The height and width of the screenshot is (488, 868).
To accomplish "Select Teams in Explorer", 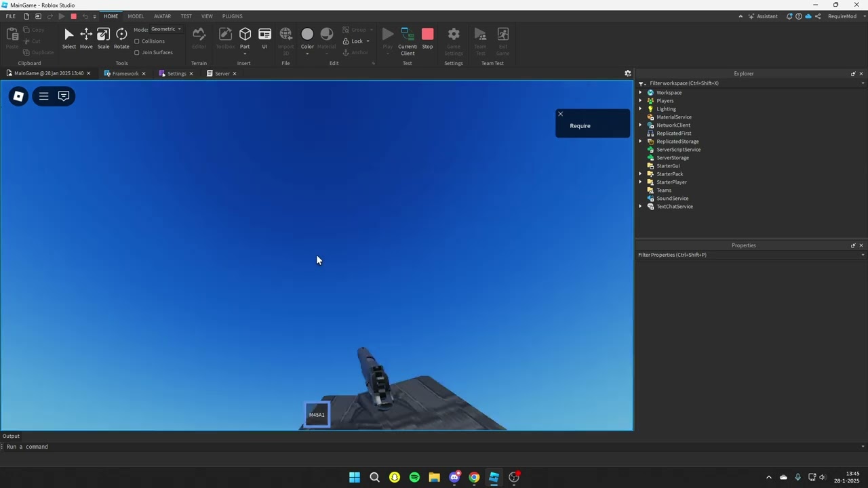I will tap(664, 190).
